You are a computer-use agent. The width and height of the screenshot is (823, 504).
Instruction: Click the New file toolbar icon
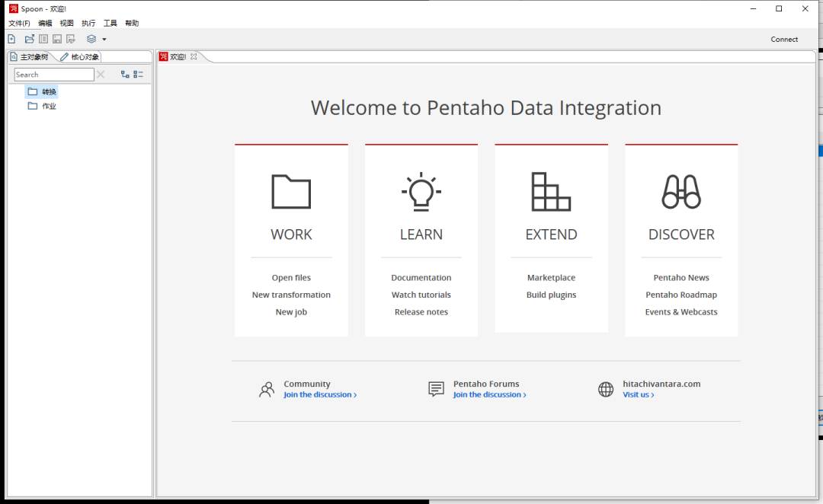tap(11, 39)
